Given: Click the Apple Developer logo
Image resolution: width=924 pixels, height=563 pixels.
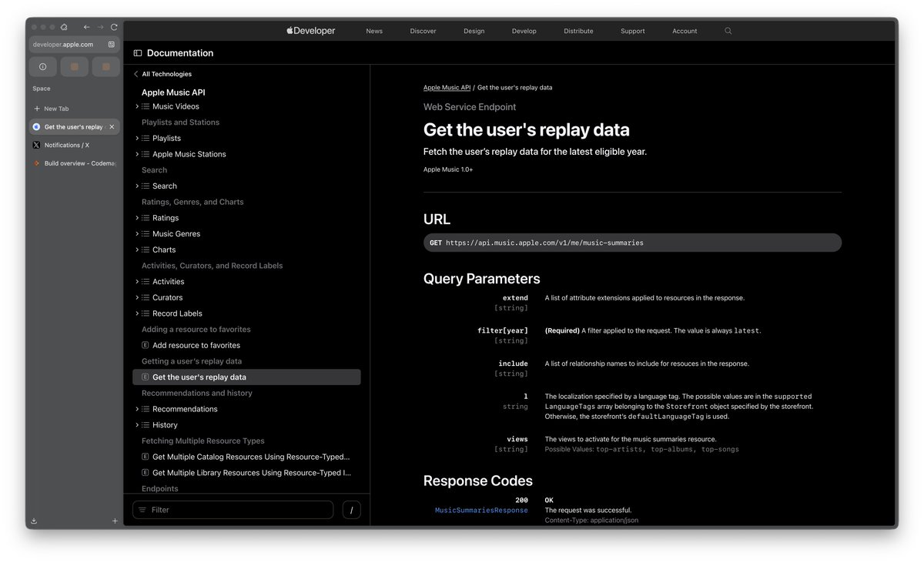Looking at the screenshot, I should coord(311,31).
